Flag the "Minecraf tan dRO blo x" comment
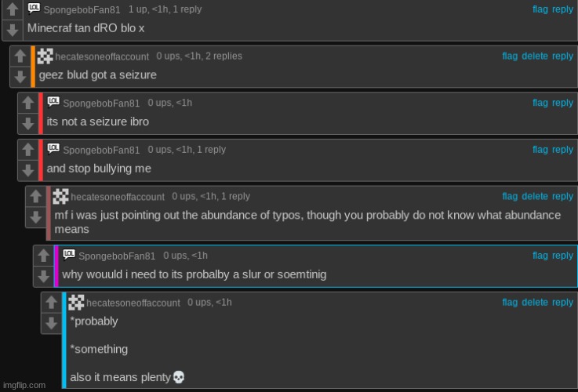This screenshot has height=392, width=578. coord(540,9)
